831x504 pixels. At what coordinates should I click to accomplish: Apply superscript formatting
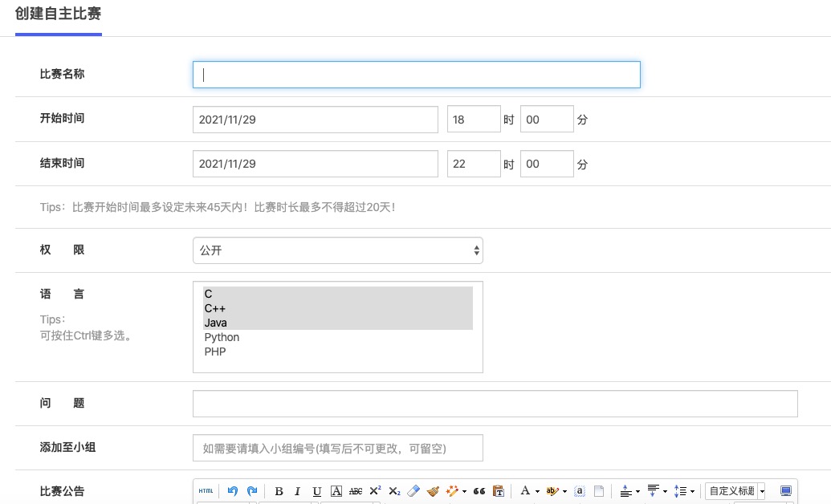(375, 490)
